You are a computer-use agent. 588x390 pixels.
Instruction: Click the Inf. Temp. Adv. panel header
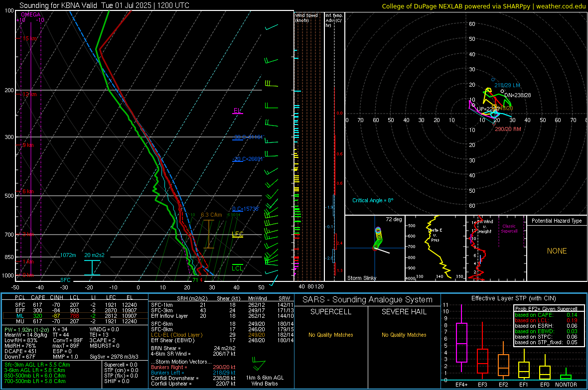pos(334,20)
